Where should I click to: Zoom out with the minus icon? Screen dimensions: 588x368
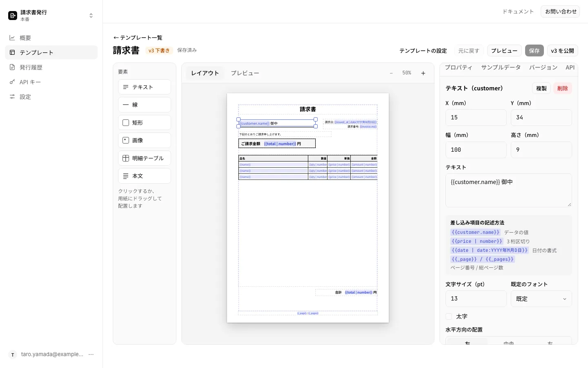point(391,73)
